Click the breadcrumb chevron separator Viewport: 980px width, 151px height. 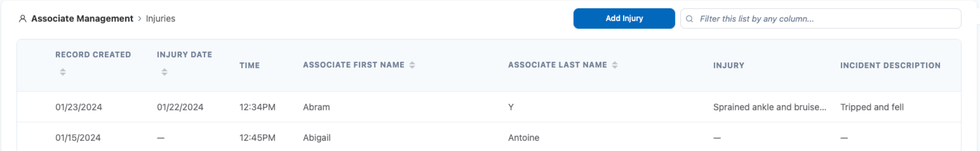[x=140, y=19]
